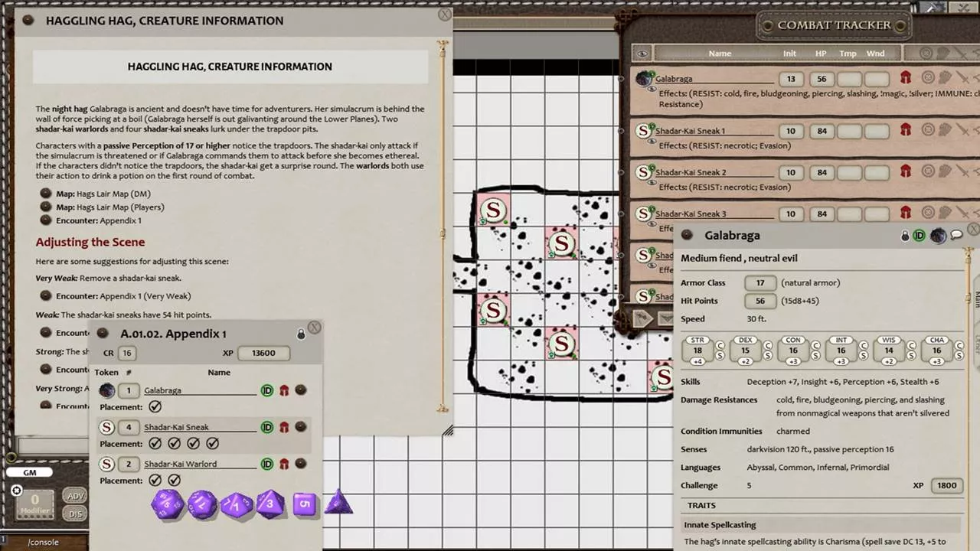Screen dimensions: 980x551
Task: Edit the Shadar-Kai Sneak count field showing 4
Action: point(128,427)
